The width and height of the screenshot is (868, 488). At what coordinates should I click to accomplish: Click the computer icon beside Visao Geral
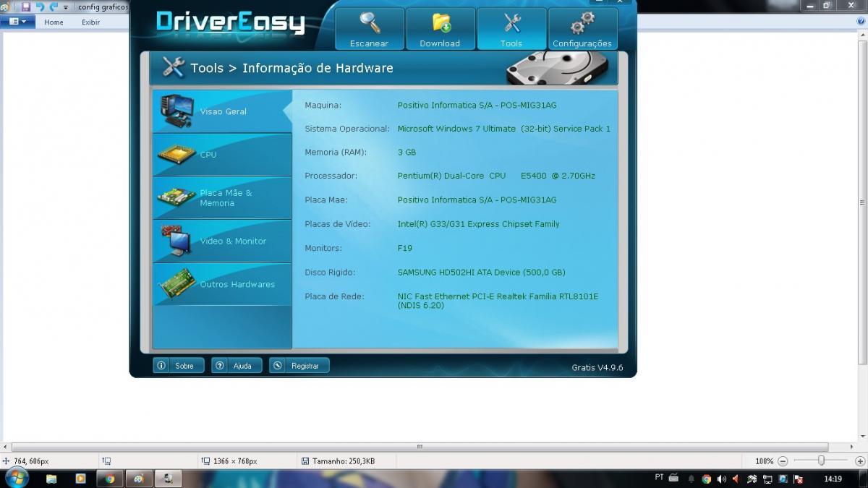pos(176,111)
